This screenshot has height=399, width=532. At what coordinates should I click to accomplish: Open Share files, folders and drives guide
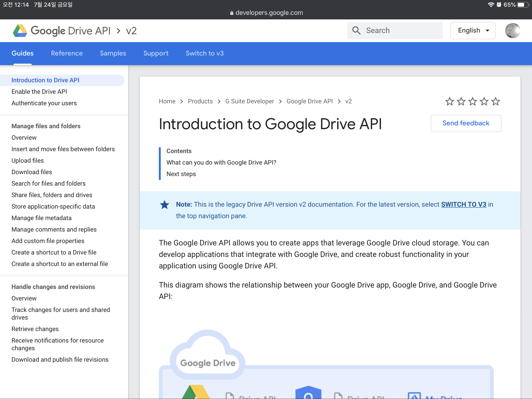(x=52, y=195)
